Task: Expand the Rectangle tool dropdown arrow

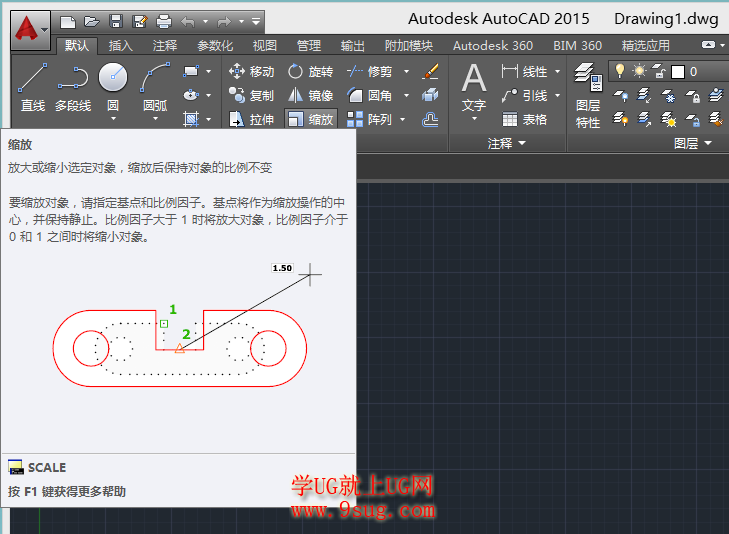Action: coord(208,72)
